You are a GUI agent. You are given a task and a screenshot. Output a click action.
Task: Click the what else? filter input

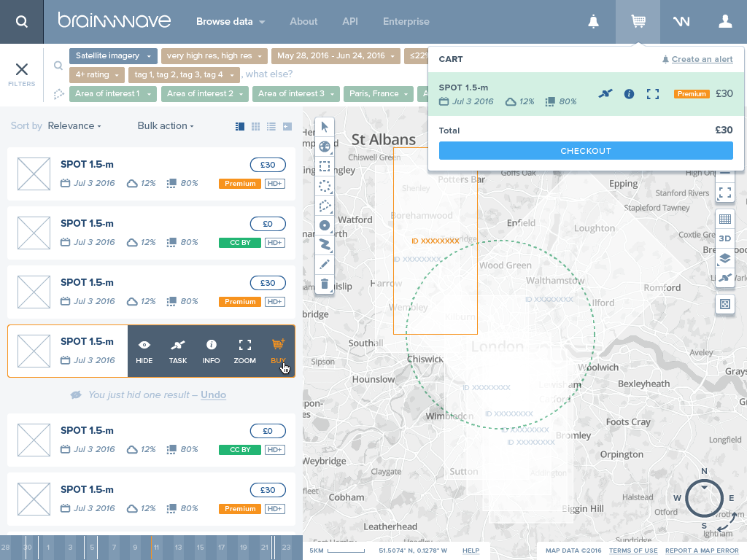tap(269, 74)
